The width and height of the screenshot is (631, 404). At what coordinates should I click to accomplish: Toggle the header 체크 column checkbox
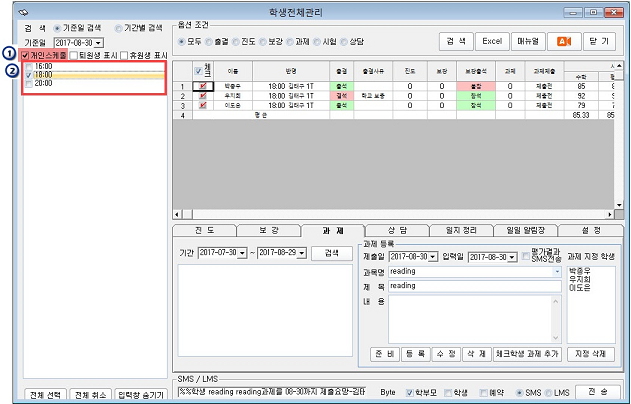pyautogui.click(x=196, y=71)
